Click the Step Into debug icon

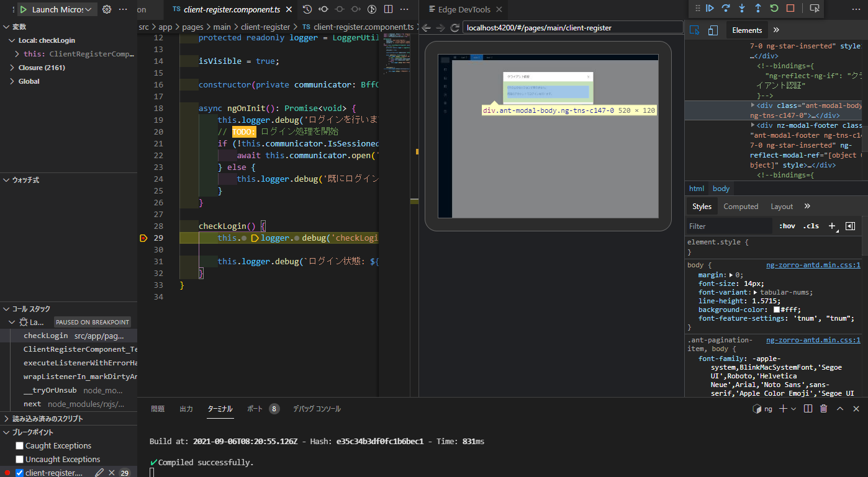(x=742, y=8)
